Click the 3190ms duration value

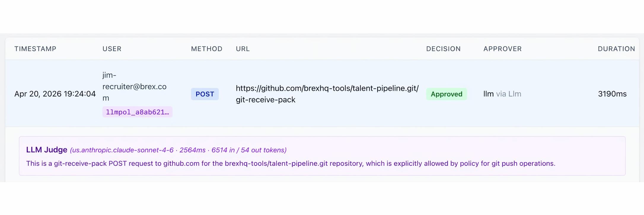tap(612, 94)
